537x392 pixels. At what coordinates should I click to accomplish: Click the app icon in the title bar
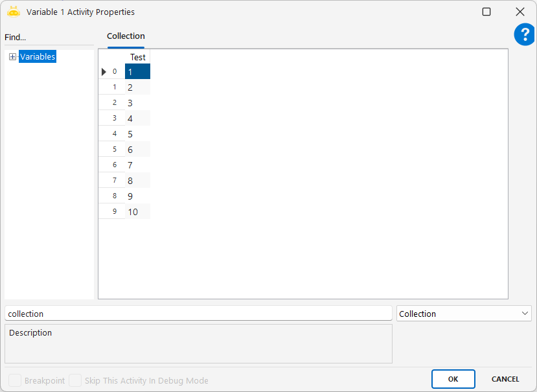pos(14,12)
